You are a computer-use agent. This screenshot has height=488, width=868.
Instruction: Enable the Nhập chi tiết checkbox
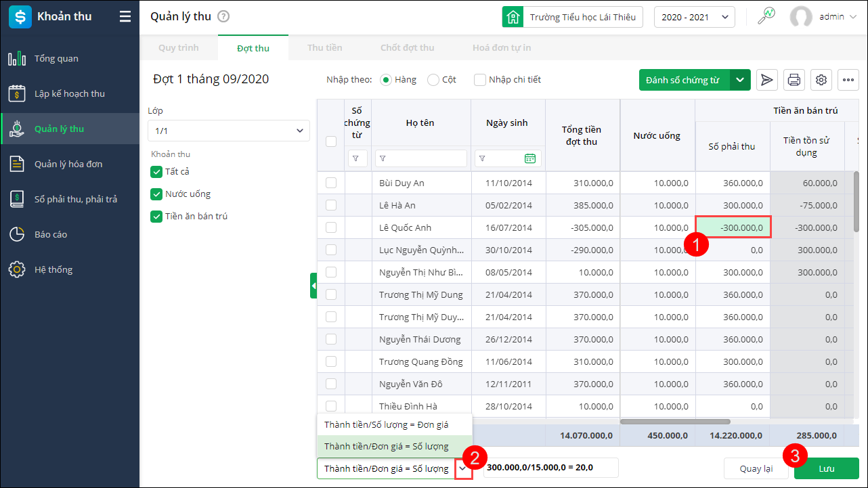480,80
